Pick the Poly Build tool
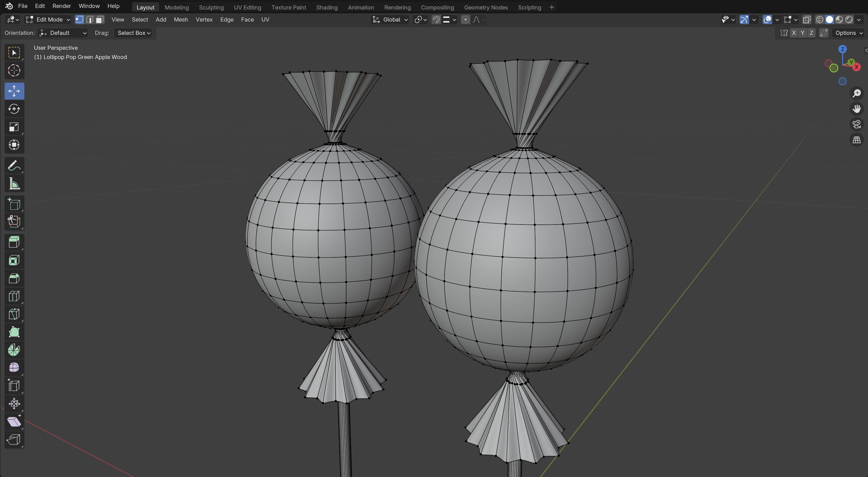 click(14, 332)
